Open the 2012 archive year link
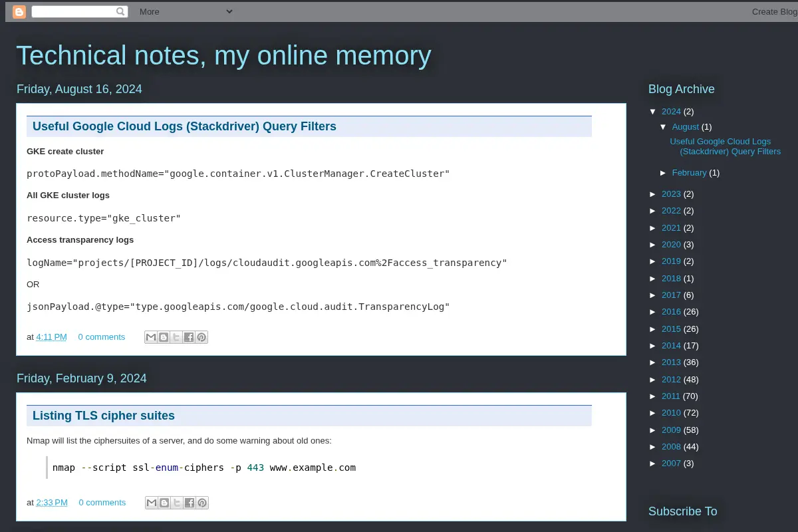 click(x=671, y=379)
